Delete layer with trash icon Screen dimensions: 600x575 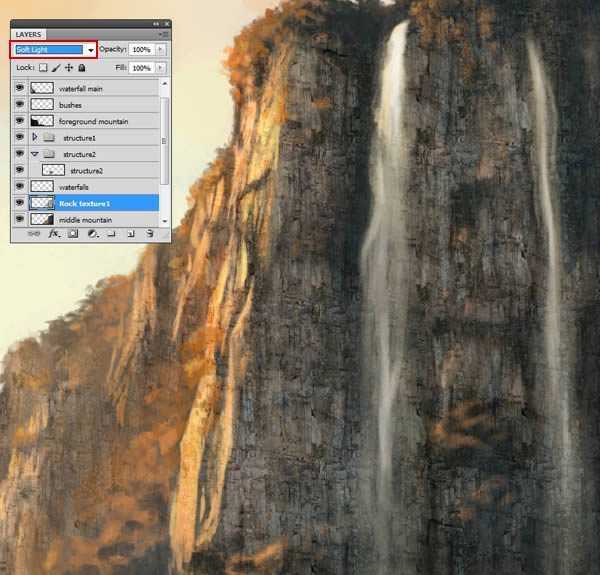click(x=149, y=233)
